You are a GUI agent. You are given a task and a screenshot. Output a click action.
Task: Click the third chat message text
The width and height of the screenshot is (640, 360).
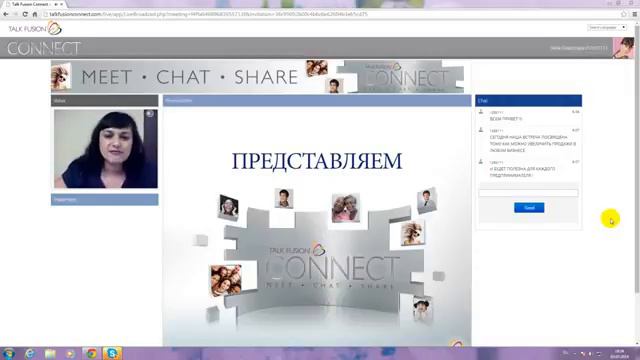(x=522, y=172)
